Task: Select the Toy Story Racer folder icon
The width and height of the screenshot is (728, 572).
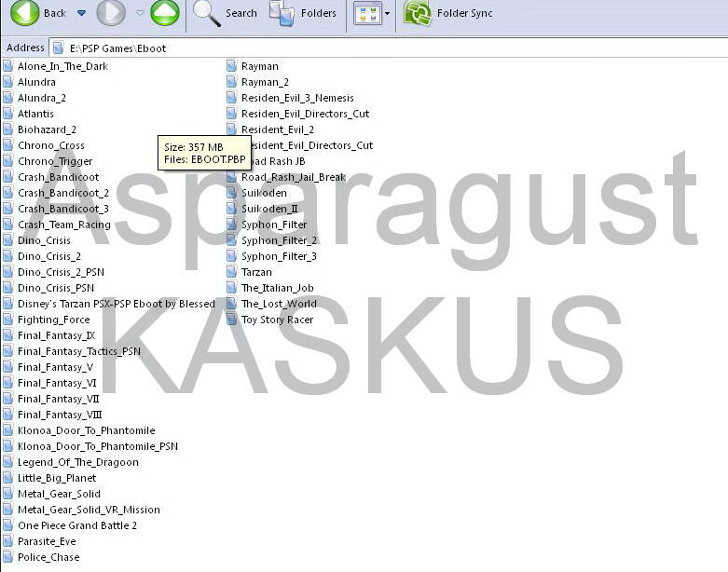Action: point(232,320)
